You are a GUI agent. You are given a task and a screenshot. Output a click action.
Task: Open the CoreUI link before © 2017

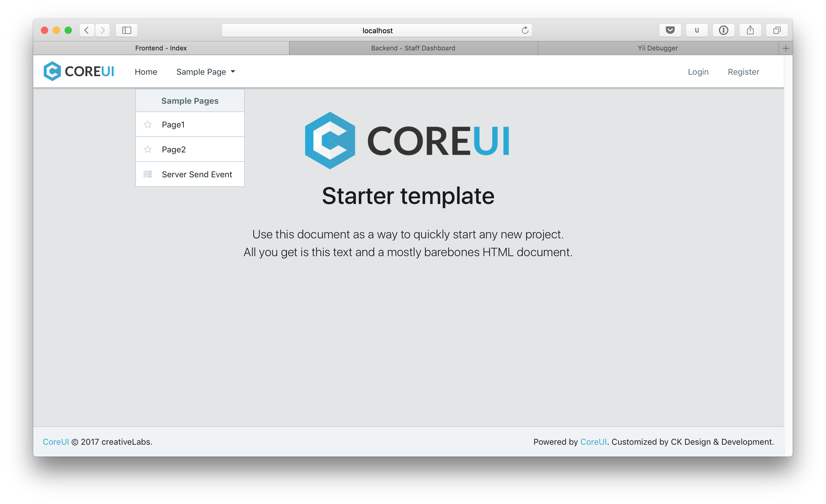point(56,442)
